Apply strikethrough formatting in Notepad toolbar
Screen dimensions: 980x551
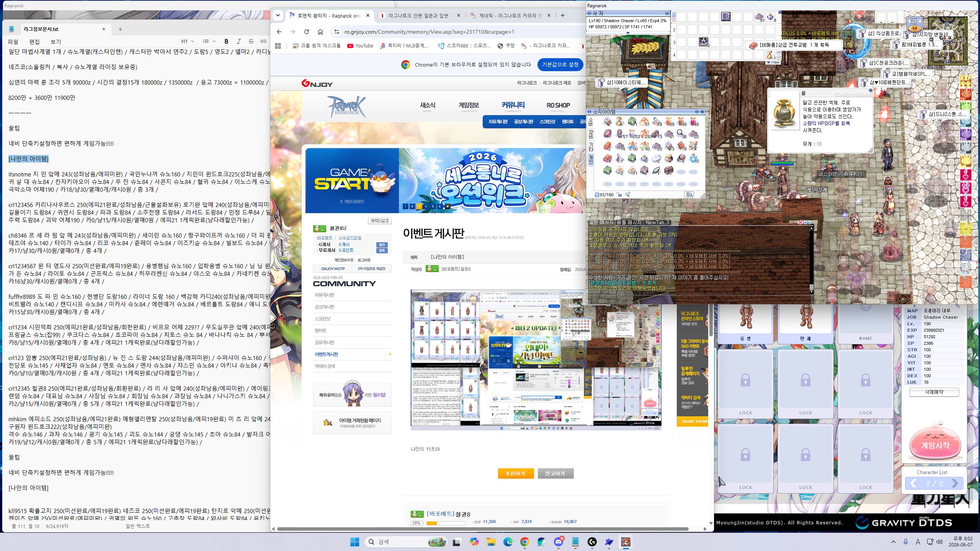[x=251, y=41]
